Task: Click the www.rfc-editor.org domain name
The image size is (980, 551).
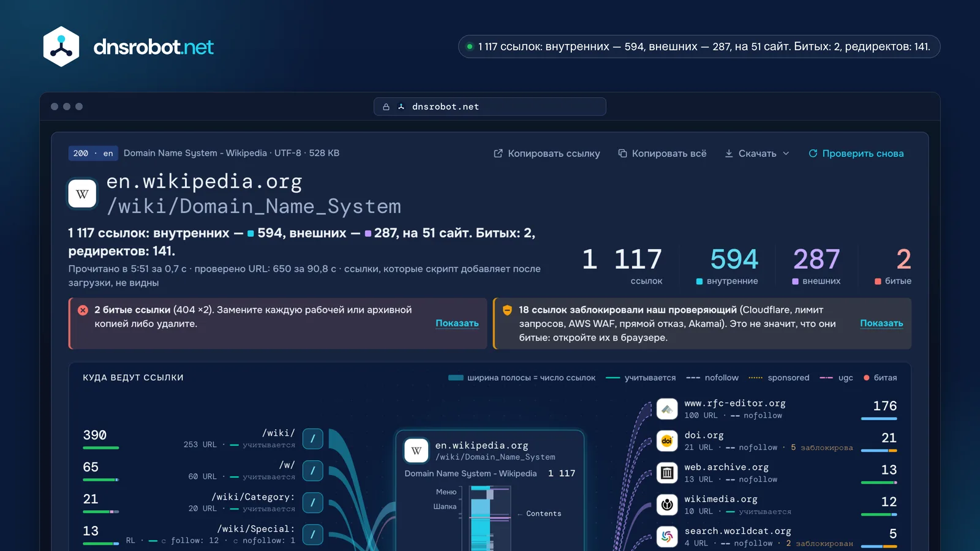Action: coord(735,403)
